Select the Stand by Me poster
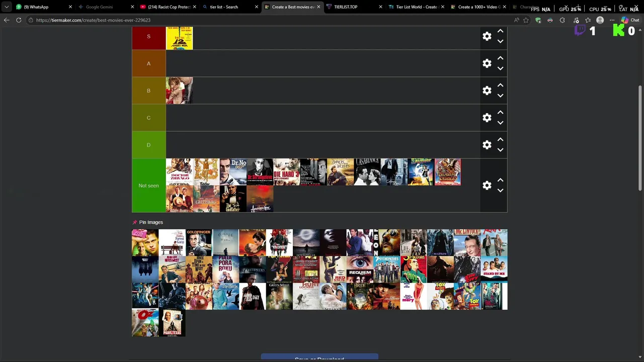 (494, 269)
